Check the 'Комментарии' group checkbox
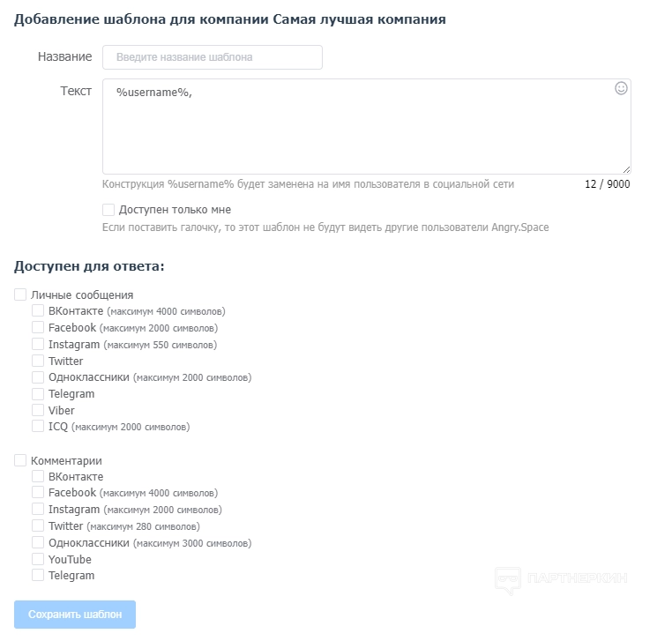The height and width of the screenshot is (641, 672). coord(20,460)
